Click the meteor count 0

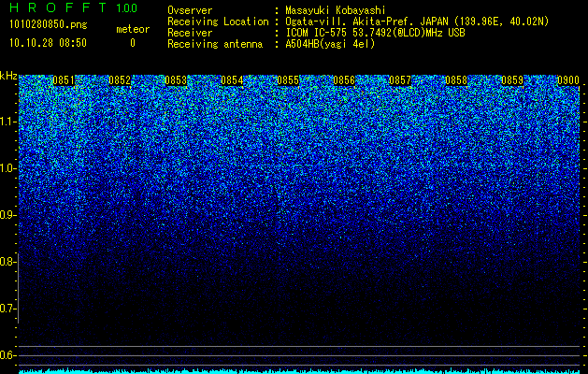(x=133, y=43)
